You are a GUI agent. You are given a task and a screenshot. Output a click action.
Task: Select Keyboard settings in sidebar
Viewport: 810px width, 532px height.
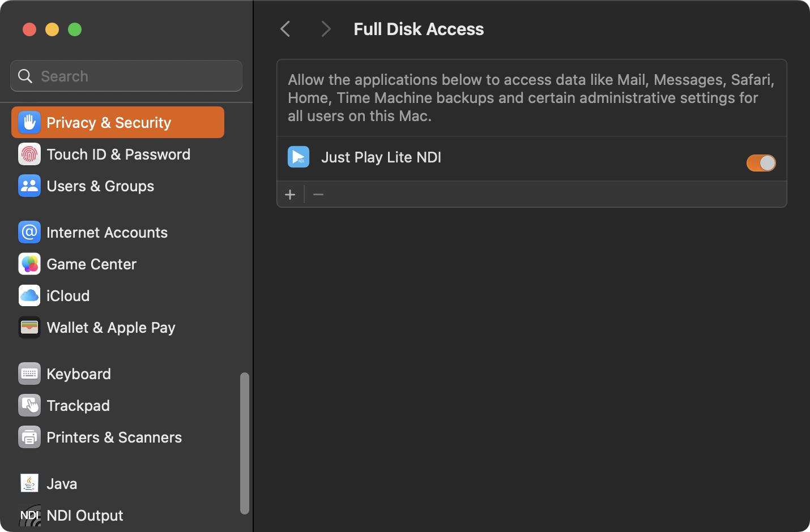118,374
